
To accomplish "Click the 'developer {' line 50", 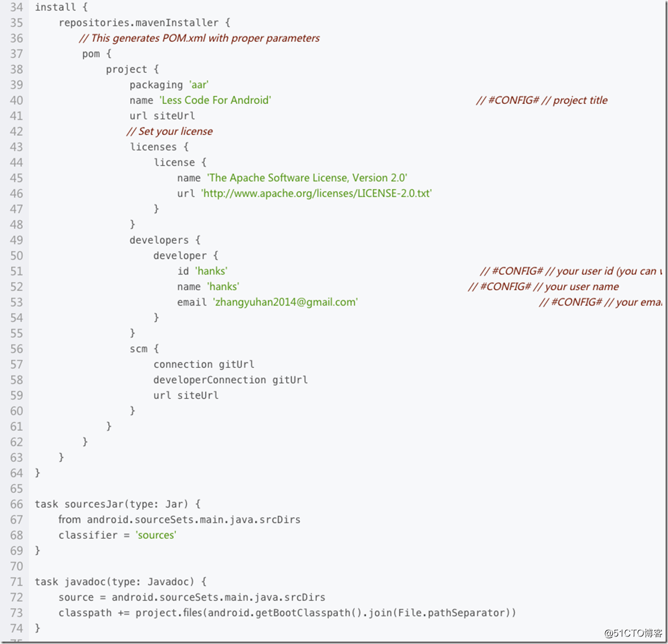I will point(186,256).
